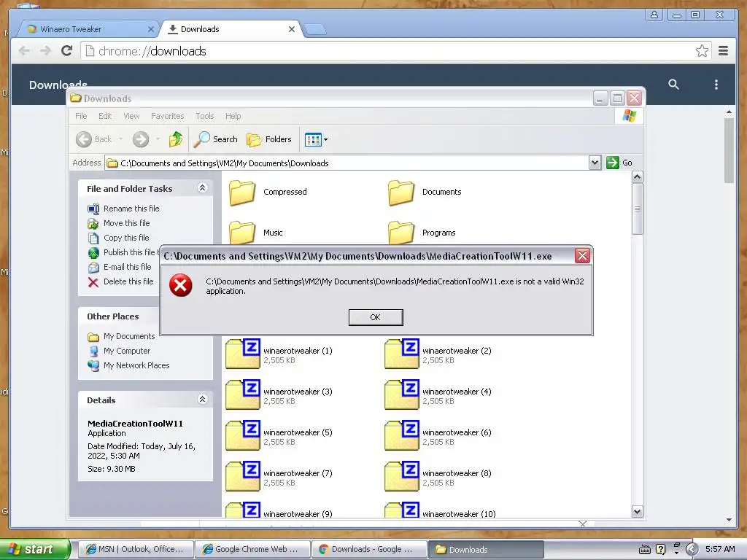Select winaerotweaker (5) zip file
This screenshot has width=747, height=560.
pos(279,436)
